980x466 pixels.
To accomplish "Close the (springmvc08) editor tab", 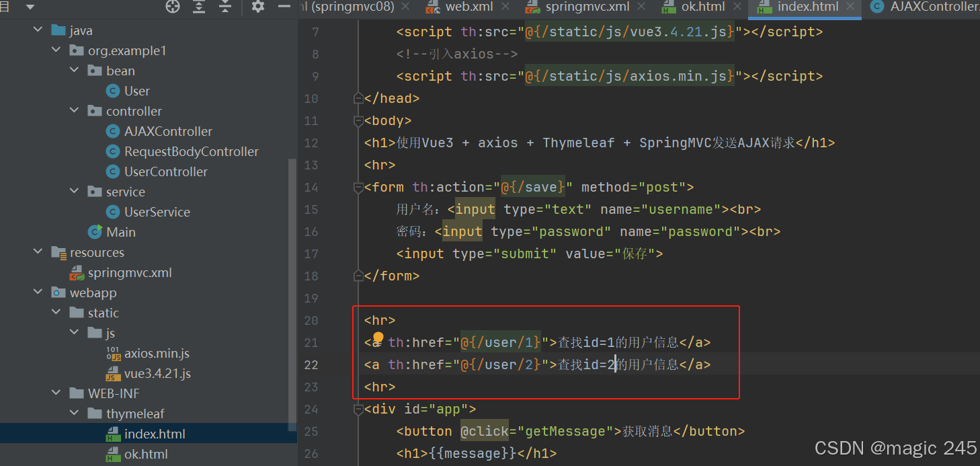I will [x=405, y=7].
